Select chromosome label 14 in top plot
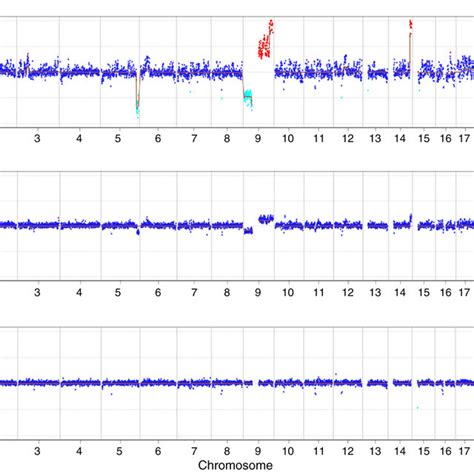474x474 pixels. point(400,138)
